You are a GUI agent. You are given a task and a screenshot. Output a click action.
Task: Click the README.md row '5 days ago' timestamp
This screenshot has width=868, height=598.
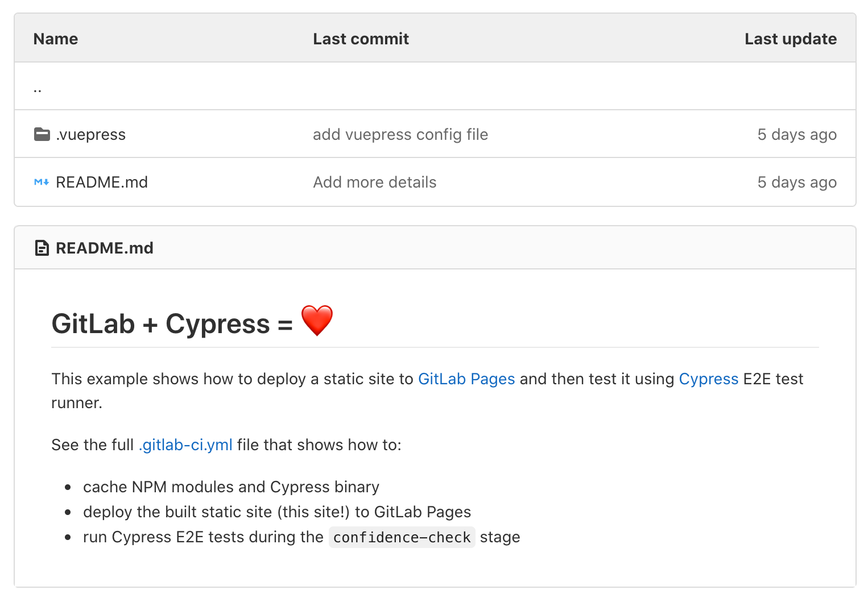(796, 182)
